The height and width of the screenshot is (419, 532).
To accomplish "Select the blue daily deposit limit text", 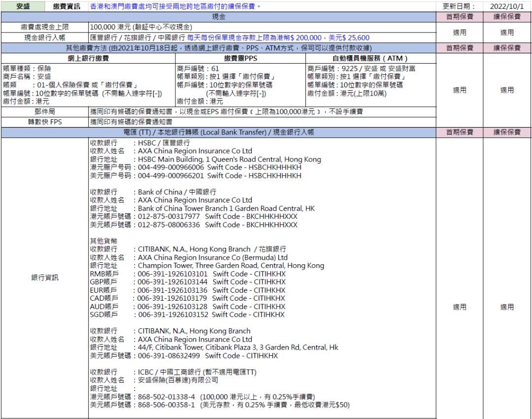I will [278, 37].
